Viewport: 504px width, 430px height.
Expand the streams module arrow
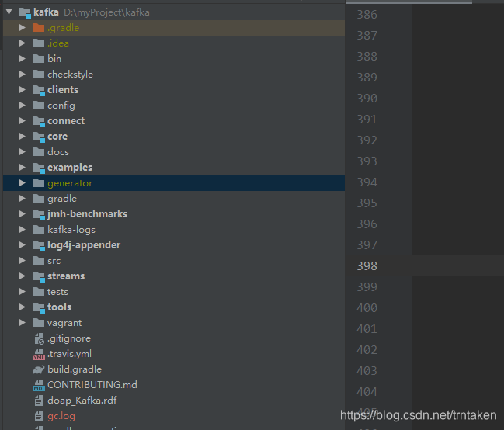[x=23, y=276]
